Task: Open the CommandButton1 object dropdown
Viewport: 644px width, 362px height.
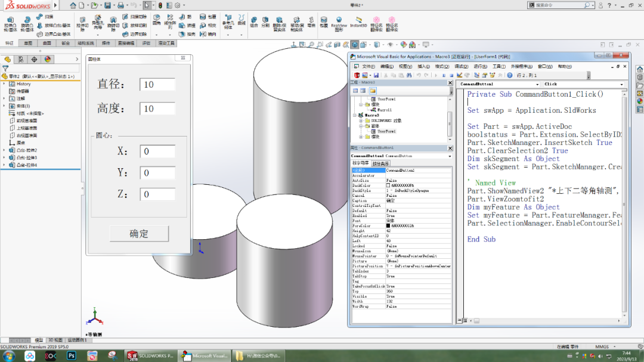Action: [537, 84]
